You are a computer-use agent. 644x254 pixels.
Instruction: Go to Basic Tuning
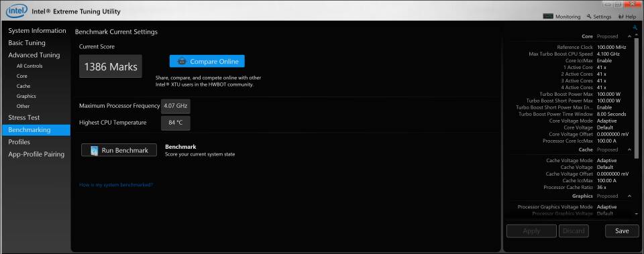tap(27, 43)
